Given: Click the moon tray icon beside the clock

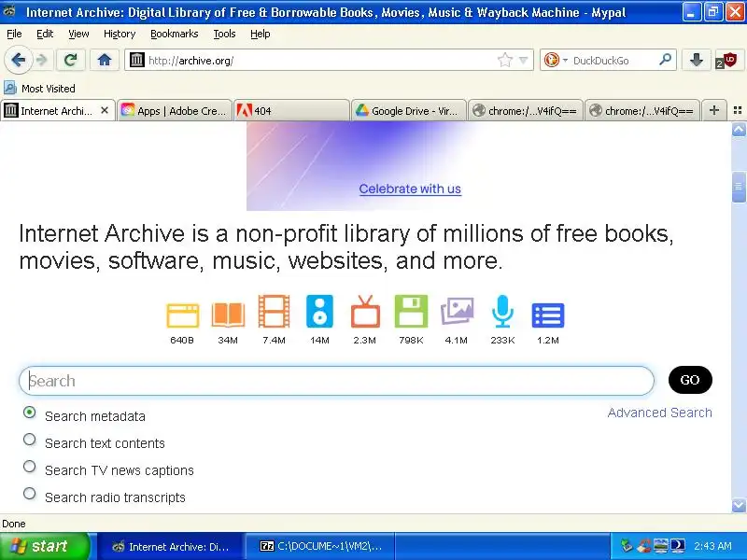Looking at the screenshot, I should [678, 546].
